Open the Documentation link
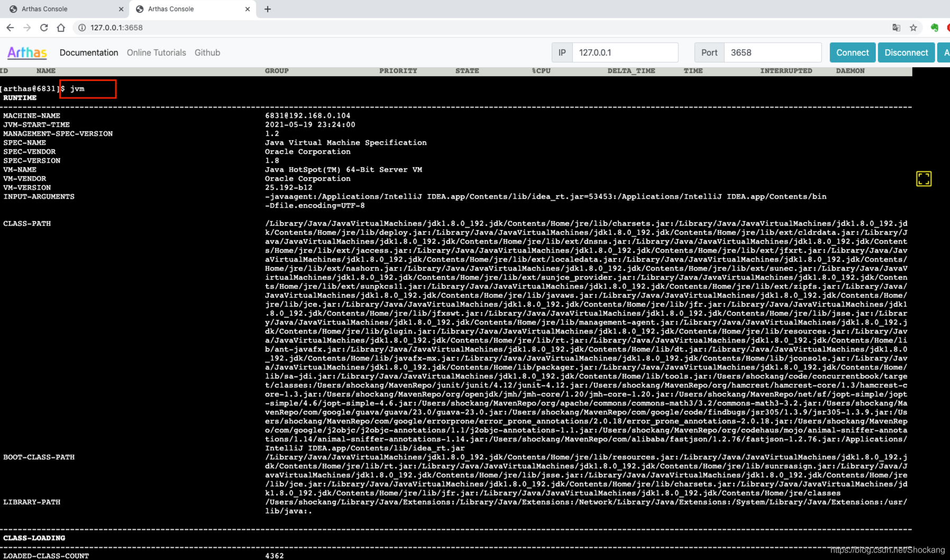The width and height of the screenshot is (950, 560). [x=89, y=52]
